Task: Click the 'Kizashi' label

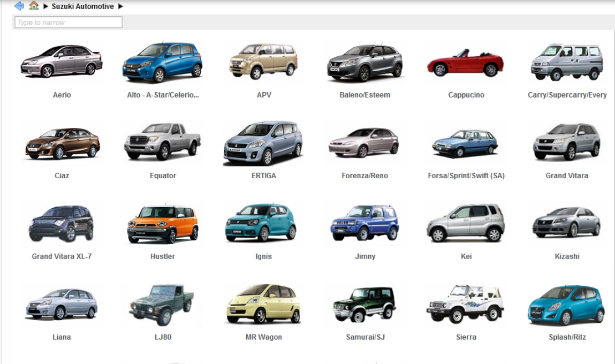Action: point(567,256)
